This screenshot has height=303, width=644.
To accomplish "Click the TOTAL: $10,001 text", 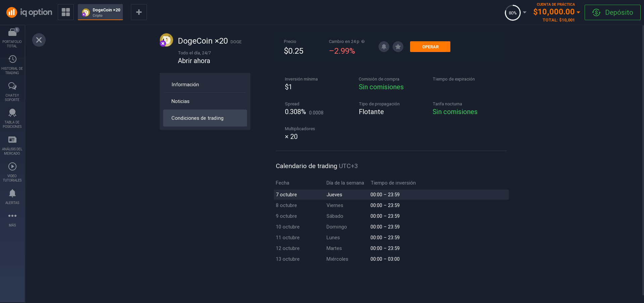I will point(559,20).
